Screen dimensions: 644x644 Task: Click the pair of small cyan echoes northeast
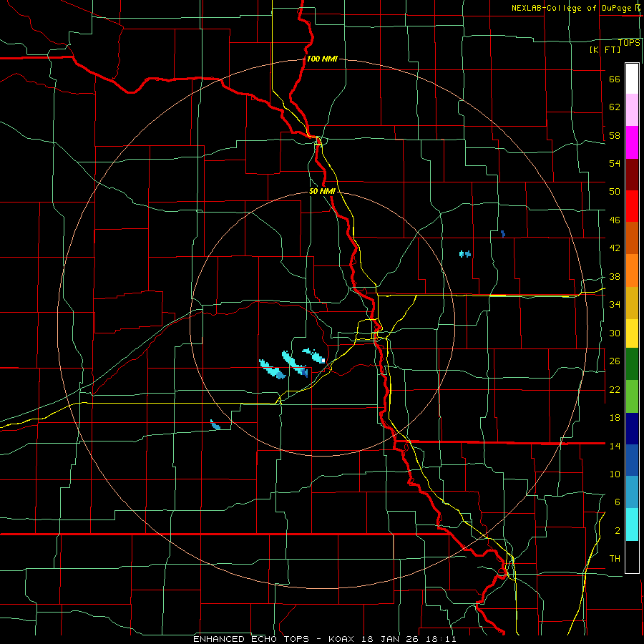tap(465, 254)
